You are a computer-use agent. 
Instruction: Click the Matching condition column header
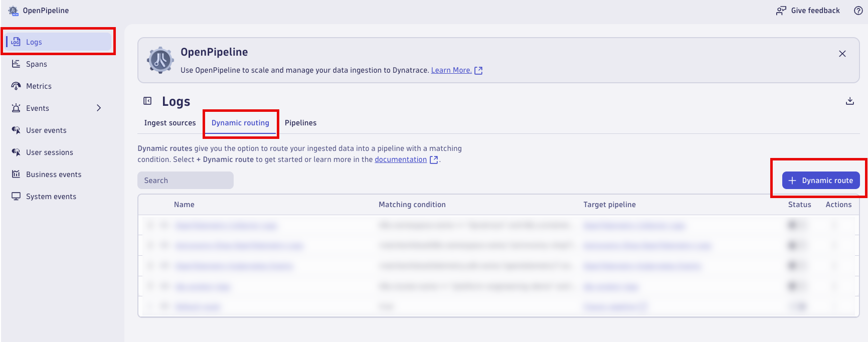coord(412,205)
